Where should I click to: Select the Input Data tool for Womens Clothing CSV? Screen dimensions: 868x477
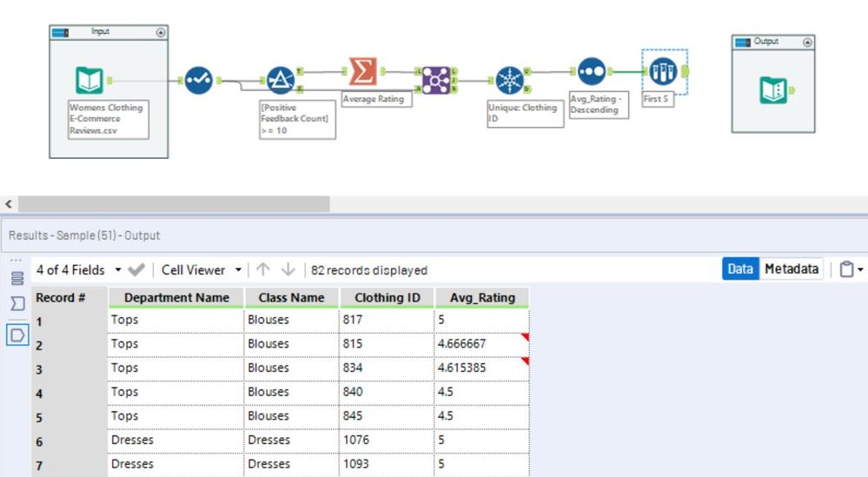pyautogui.click(x=89, y=81)
